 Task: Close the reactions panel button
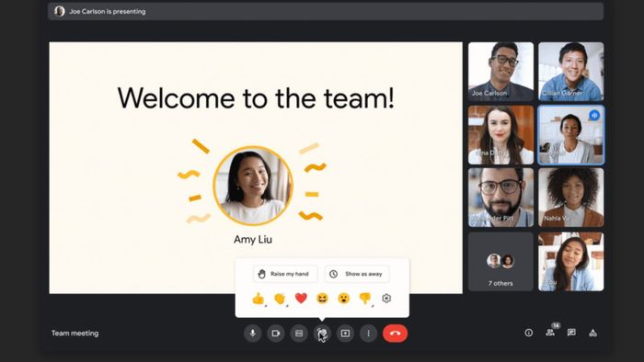tap(322, 334)
